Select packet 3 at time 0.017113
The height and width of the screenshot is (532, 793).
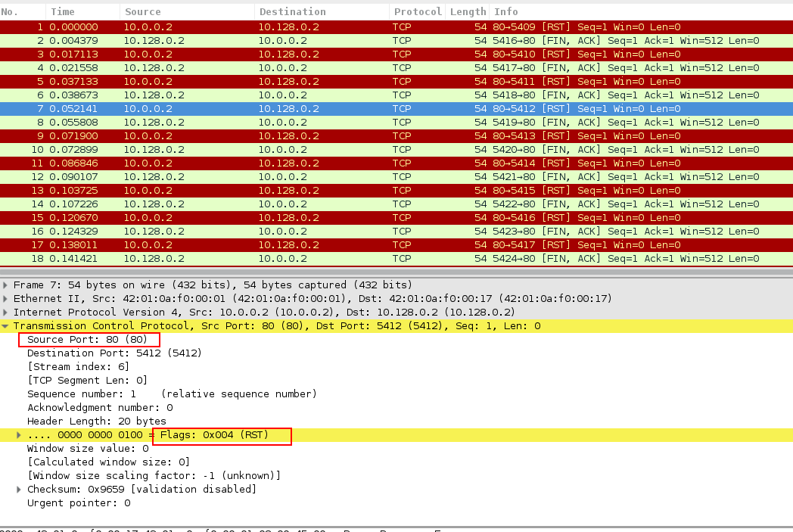396,54
